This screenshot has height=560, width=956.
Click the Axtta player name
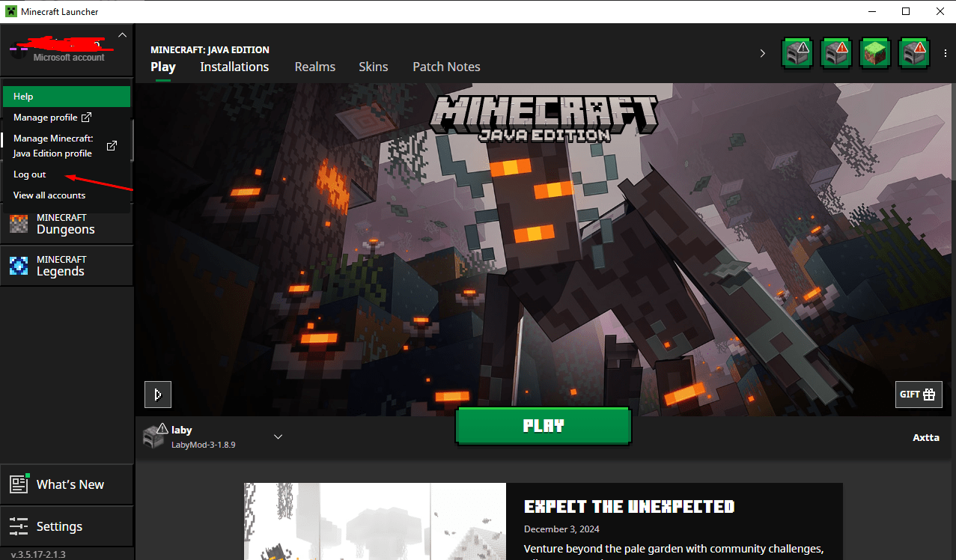click(926, 437)
